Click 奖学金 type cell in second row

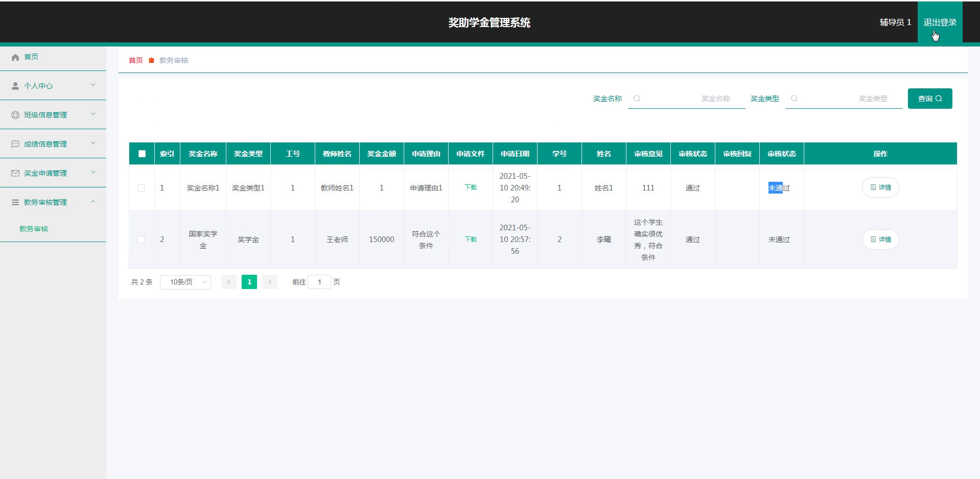coord(248,240)
